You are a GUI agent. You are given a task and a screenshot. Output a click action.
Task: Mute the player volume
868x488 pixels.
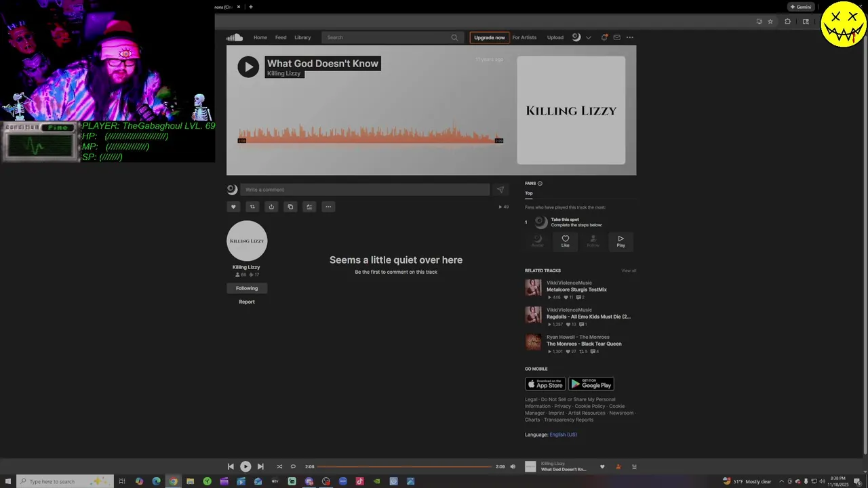tap(513, 466)
